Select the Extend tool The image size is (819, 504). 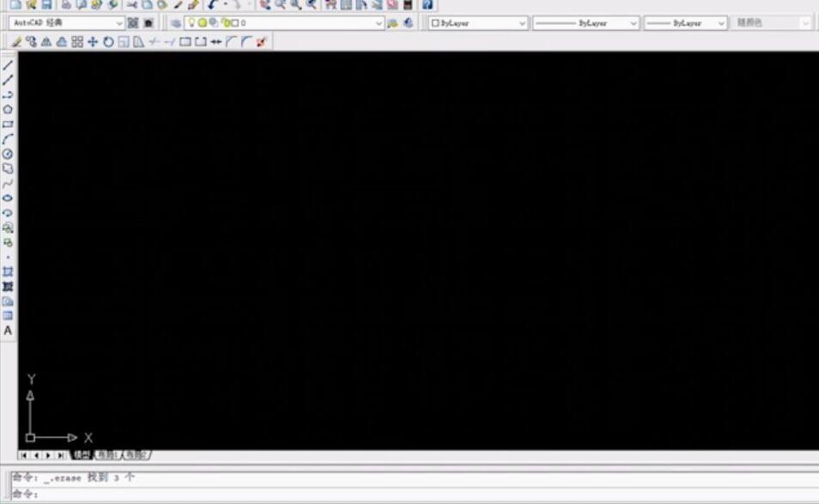coord(169,42)
